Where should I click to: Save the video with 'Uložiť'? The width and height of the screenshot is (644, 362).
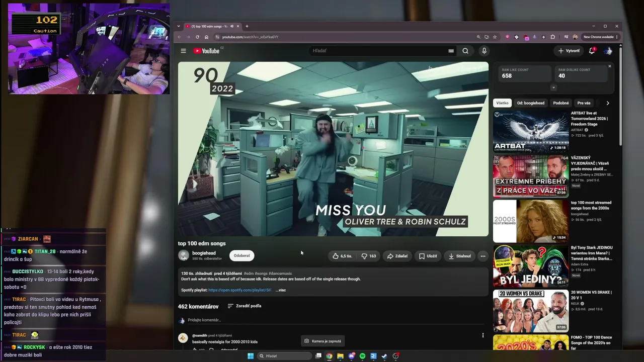pyautogui.click(x=428, y=256)
